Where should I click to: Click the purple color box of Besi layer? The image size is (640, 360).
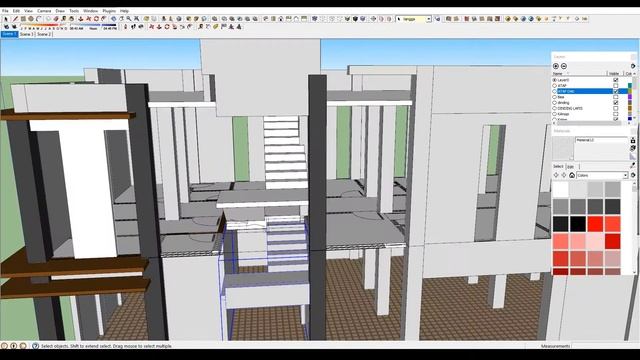click(630, 97)
